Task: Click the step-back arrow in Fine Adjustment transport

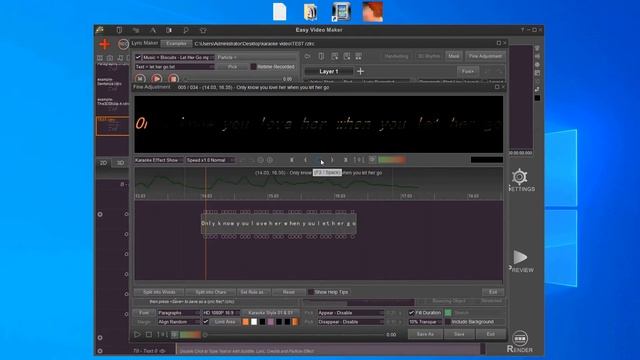Action: click(x=306, y=160)
